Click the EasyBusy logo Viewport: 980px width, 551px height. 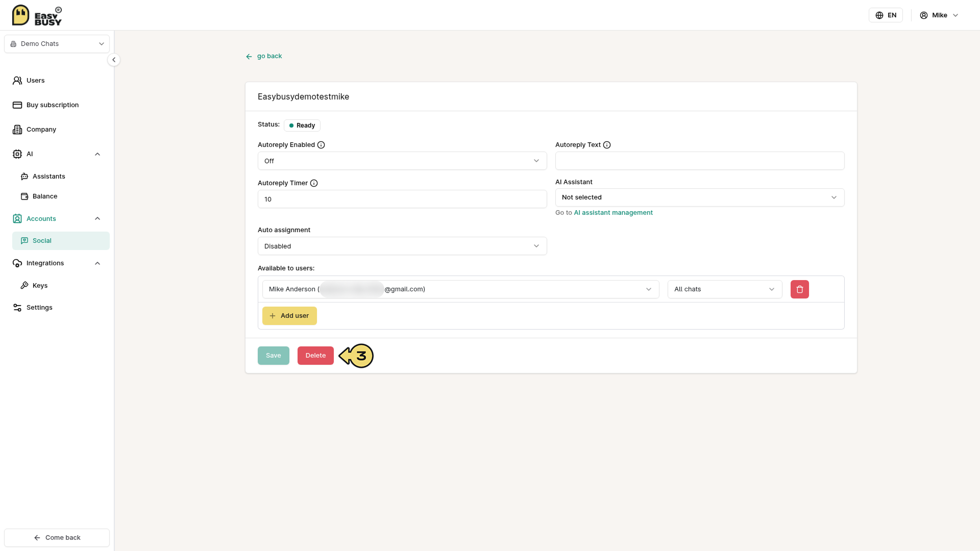pos(37,15)
